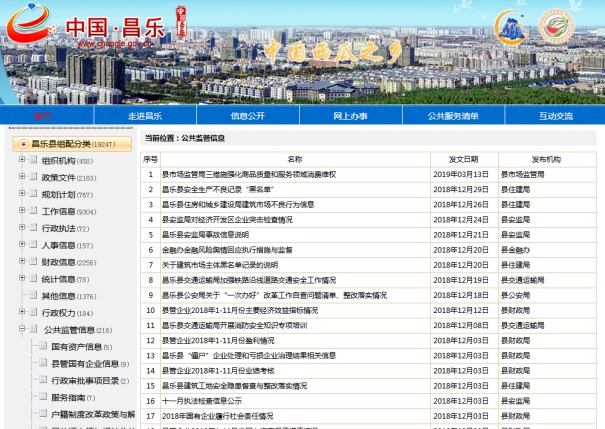Go to the 信息公开 navigation tab
The height and width of the screenshot is (429, 605).
point(248,116)
